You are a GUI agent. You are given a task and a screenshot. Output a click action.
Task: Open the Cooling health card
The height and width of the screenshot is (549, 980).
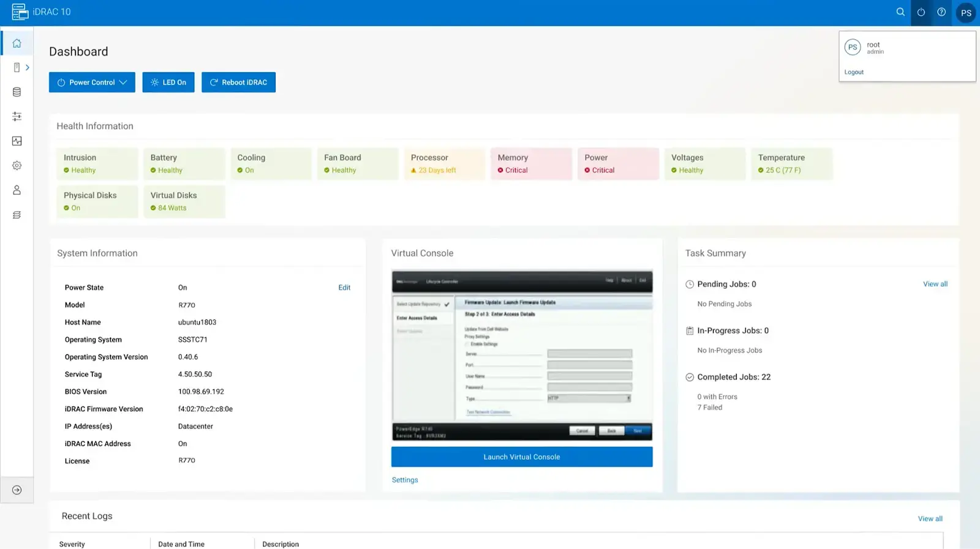[271, 163]
